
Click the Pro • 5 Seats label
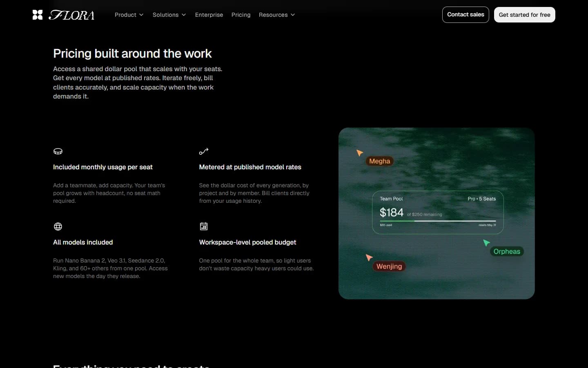click(x=482, y=199)
